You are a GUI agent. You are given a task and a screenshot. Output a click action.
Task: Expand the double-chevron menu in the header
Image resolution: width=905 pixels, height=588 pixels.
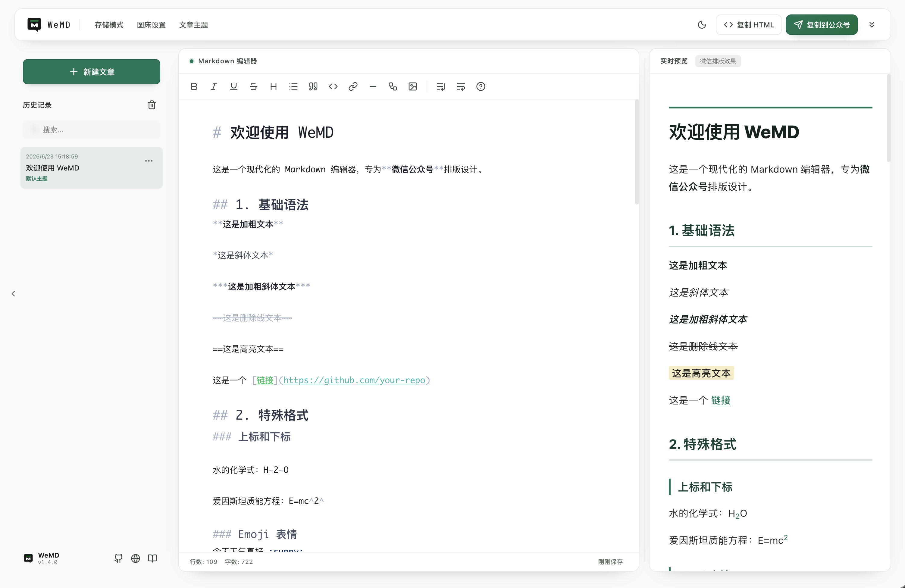pos(872,25)
